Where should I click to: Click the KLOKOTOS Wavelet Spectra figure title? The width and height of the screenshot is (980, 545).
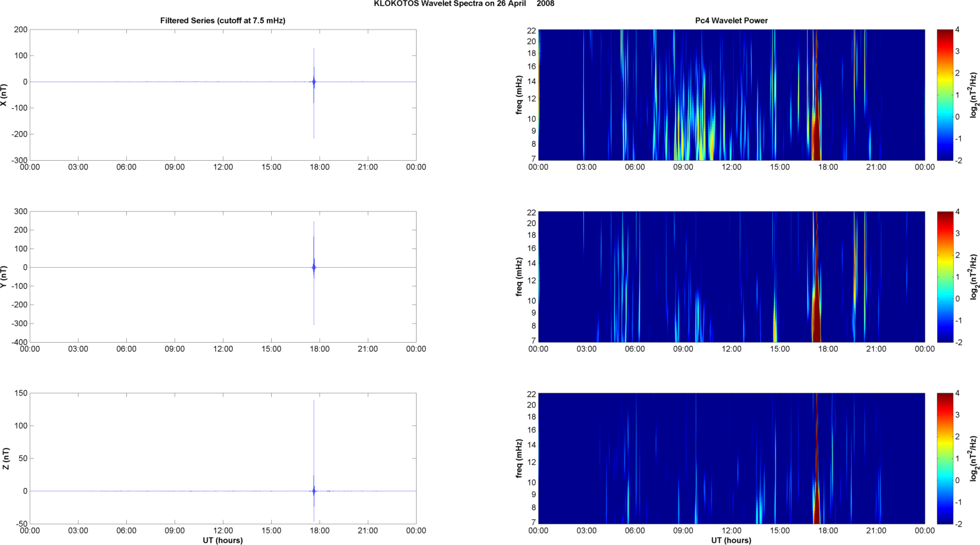(x=464, y=4)
